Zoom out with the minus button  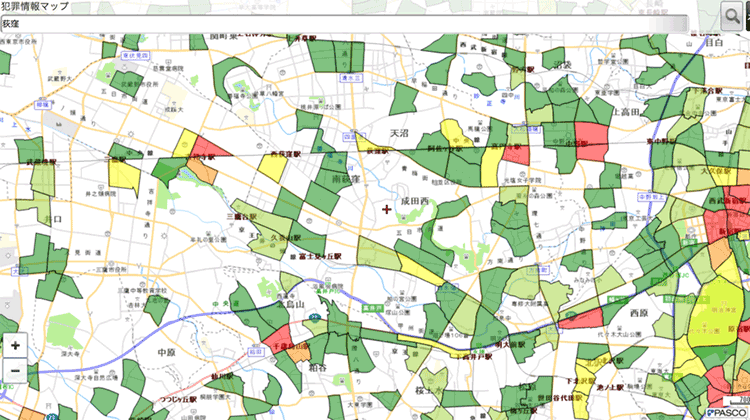15,371
